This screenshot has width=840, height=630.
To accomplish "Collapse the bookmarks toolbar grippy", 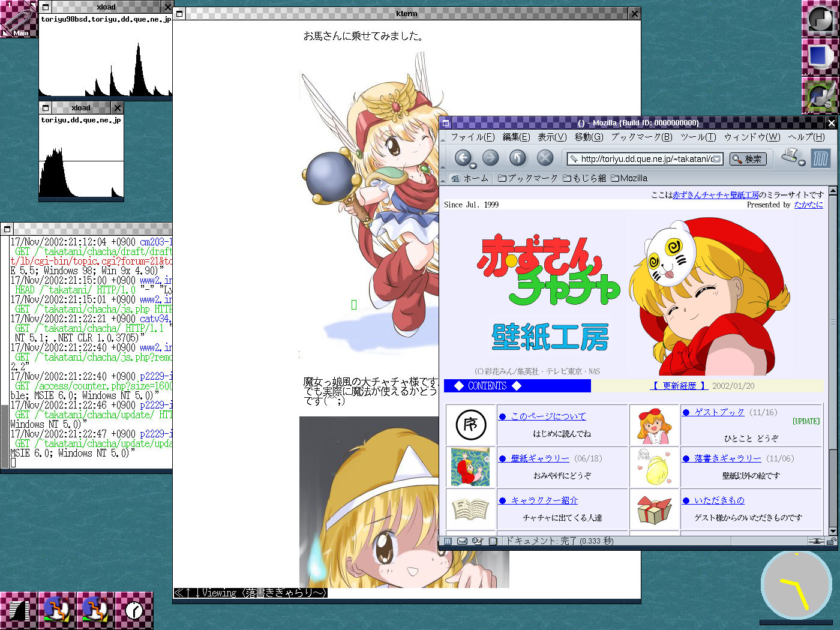I will [443, 178].
